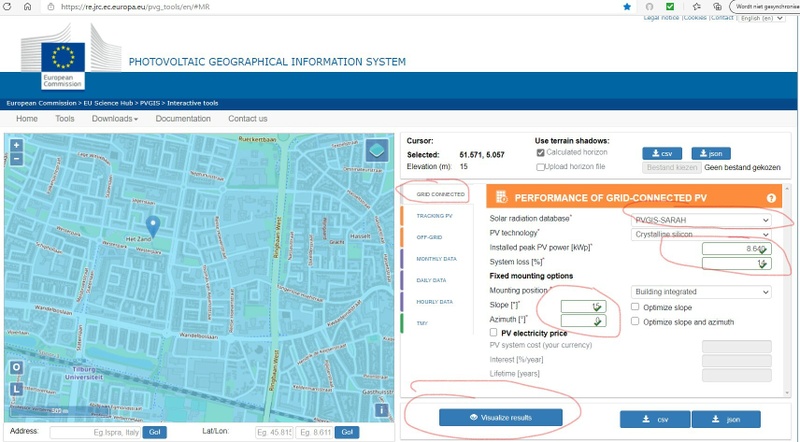Select the Grid Connected tab
This screenshot has width=800, height=442.
[x=440, y=194]
